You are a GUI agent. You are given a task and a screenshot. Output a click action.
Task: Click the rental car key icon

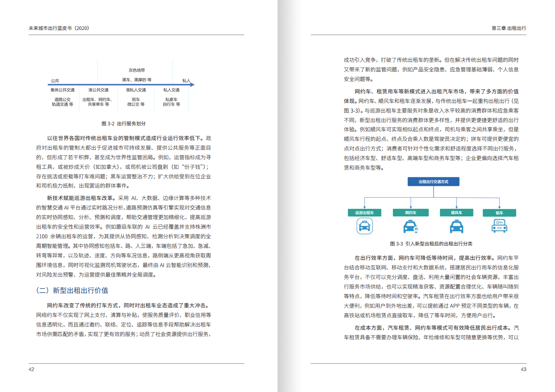499,226
